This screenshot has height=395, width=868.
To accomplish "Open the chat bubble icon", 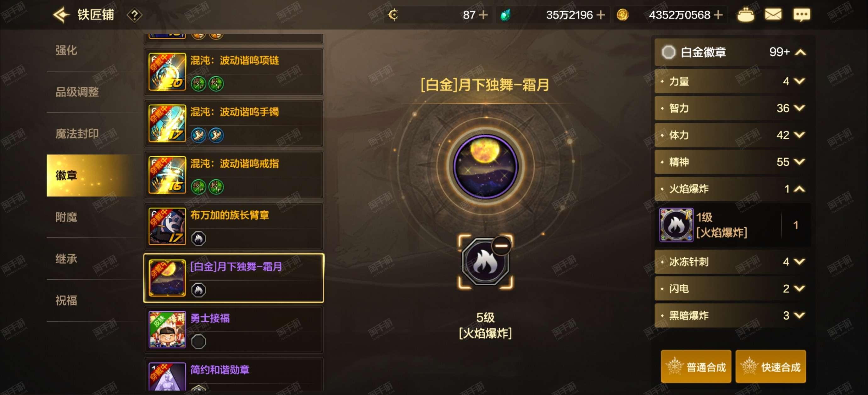I will click(x=801, y=15).
